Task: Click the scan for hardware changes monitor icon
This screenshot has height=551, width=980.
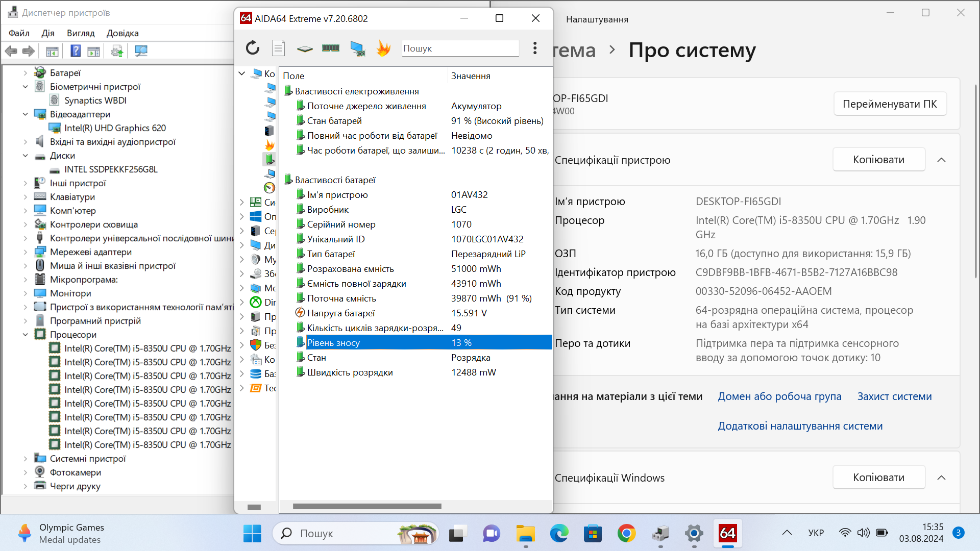Action: tap(141, 51)
